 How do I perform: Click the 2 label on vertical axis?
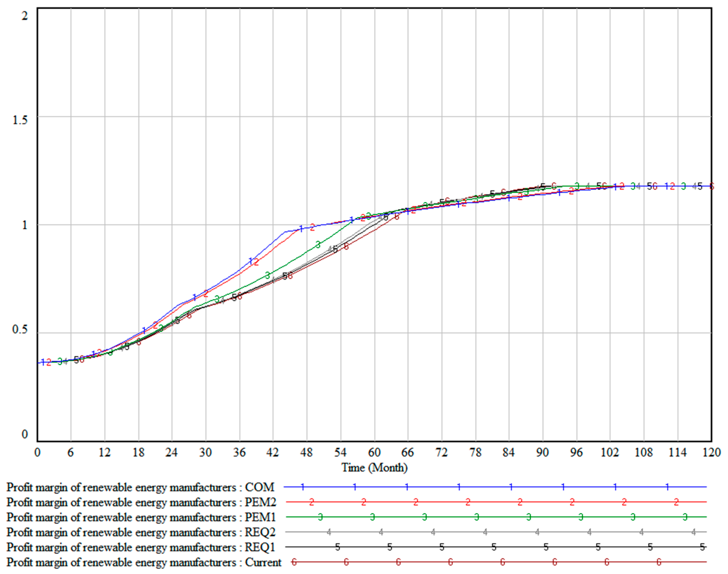pos(24,15)
